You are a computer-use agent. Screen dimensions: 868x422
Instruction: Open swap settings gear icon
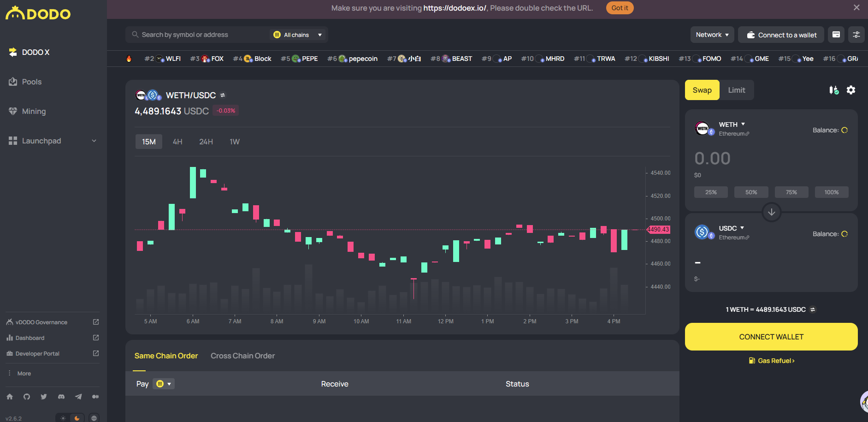851,90
